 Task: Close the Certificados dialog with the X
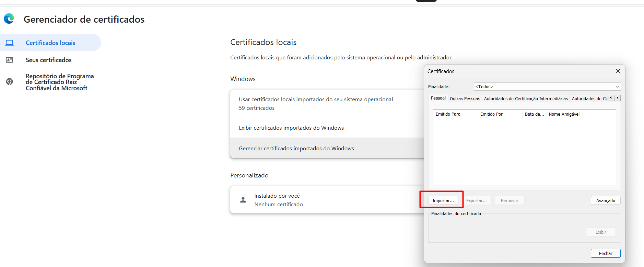click(x=618, y=71)
